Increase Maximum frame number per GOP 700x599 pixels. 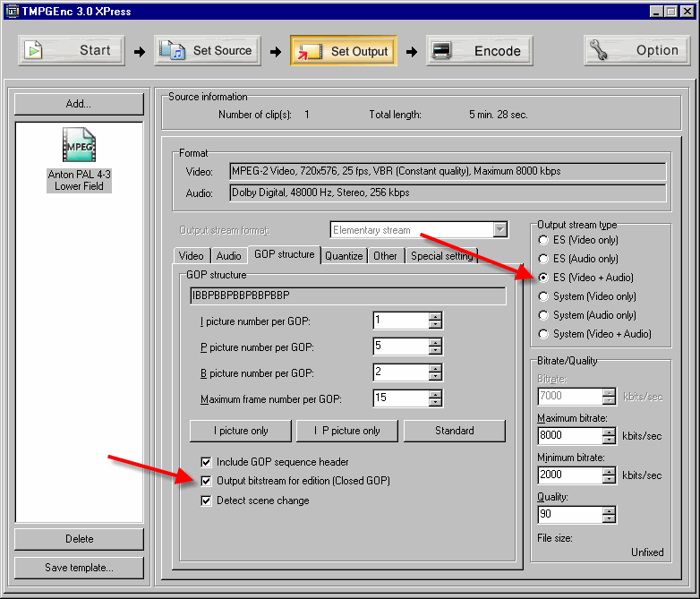tap(435, 394)
